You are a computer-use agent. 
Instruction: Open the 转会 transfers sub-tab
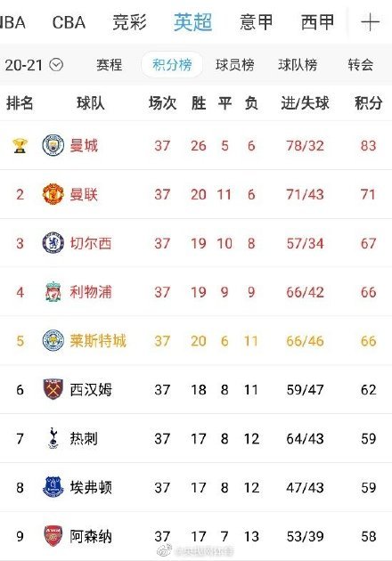pos(361,65)
